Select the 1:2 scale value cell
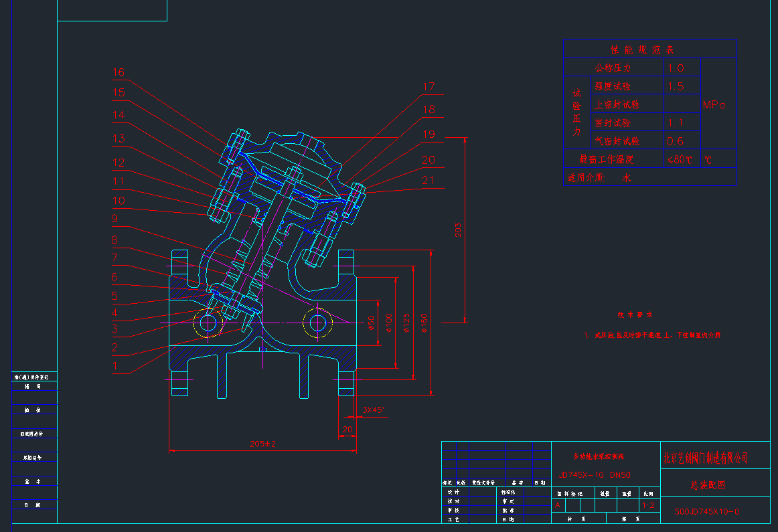The height and width of the screenshot is (532, 778). [647, 505]
